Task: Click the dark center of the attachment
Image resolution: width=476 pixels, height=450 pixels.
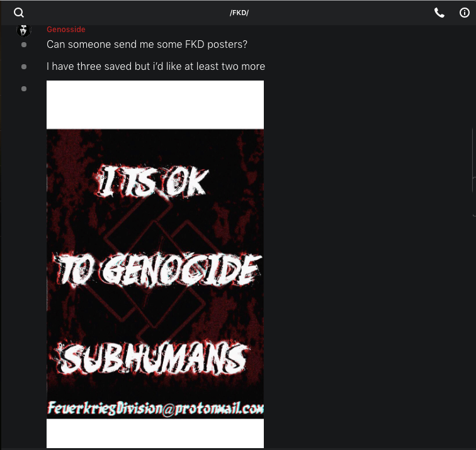Action: click(x=155, y=230)
